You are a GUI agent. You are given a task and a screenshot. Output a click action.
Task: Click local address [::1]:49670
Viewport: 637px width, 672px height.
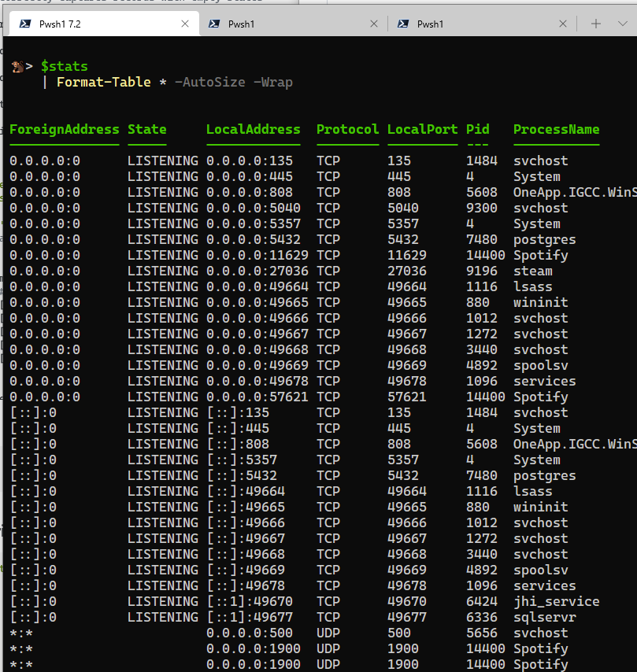click(x=250, y=601)
